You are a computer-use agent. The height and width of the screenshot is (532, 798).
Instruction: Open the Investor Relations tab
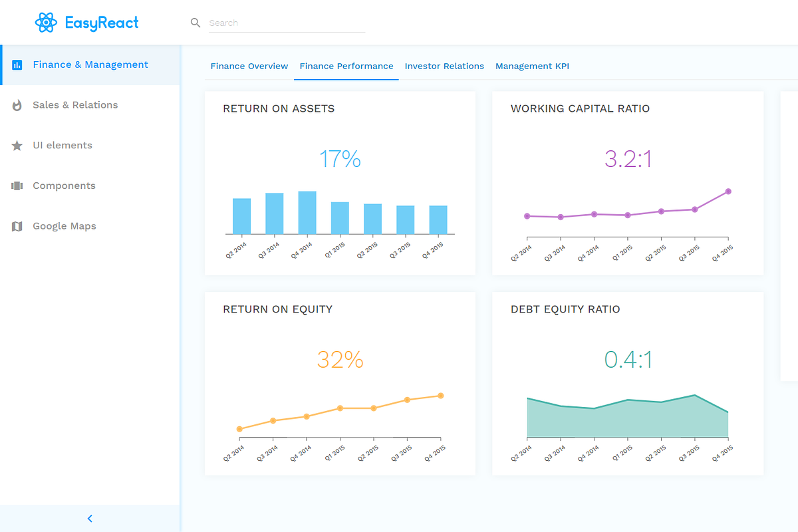(444, 66)
